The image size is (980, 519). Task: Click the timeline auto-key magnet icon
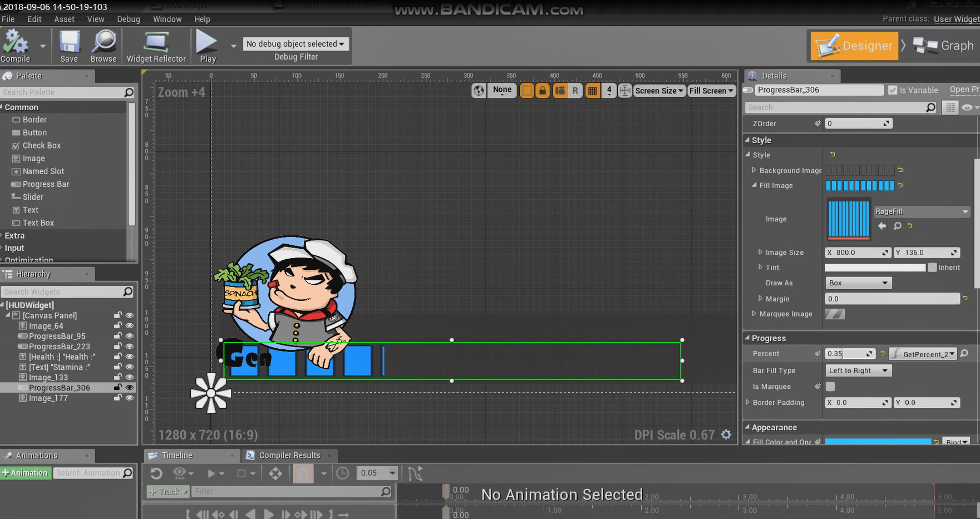point(303,473)
